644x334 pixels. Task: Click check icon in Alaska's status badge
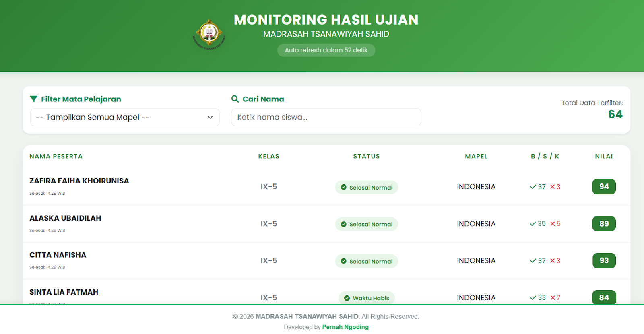click(344, 224)
